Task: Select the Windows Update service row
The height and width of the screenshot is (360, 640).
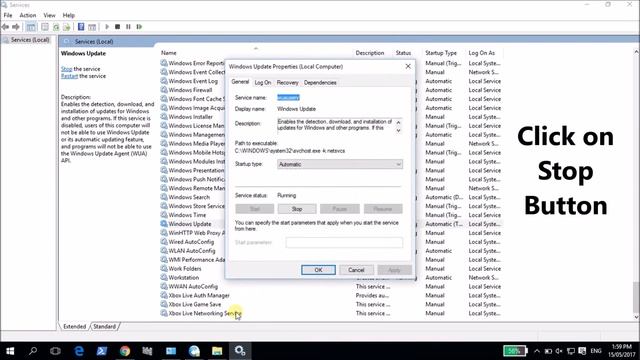Action: coord(190,224)
